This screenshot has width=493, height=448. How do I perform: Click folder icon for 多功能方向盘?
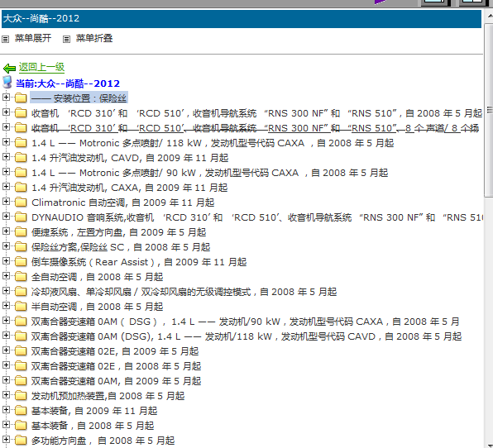21,440
